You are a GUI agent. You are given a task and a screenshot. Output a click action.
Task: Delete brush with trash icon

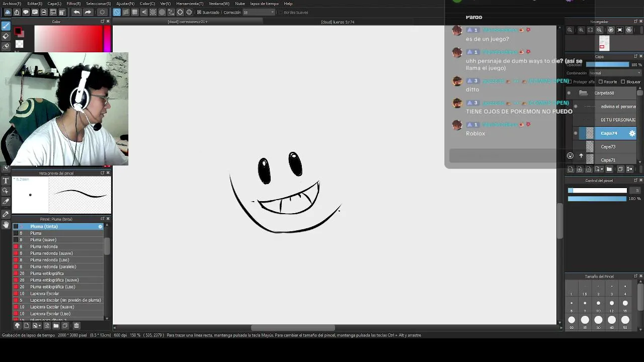(76, 326)
